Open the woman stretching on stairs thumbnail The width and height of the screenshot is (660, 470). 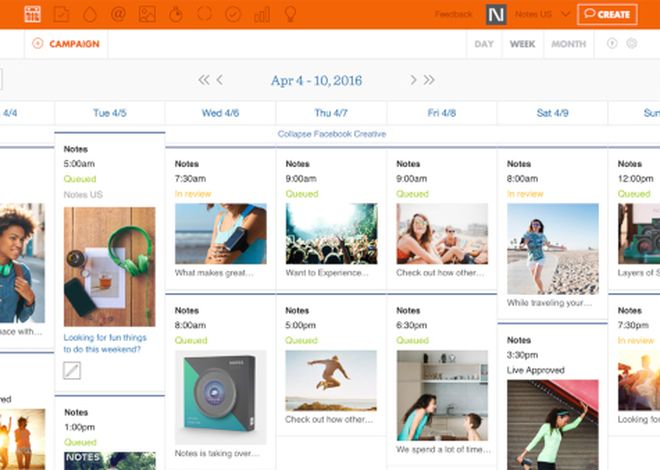pos(553,425)
